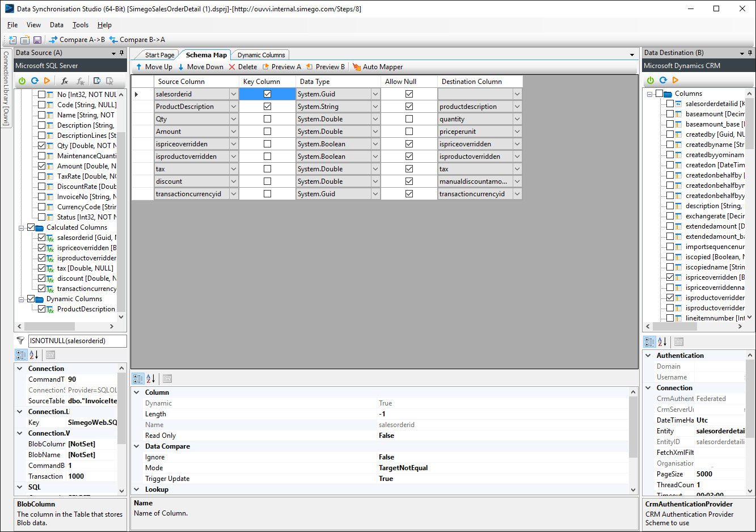Run Compare A->B
This screenshot has width=756, height=532.
77,40
